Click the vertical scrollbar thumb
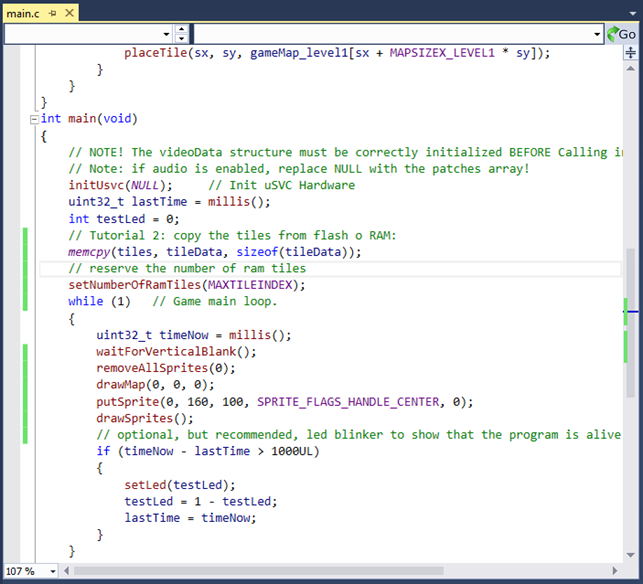 tap(631, 323)
